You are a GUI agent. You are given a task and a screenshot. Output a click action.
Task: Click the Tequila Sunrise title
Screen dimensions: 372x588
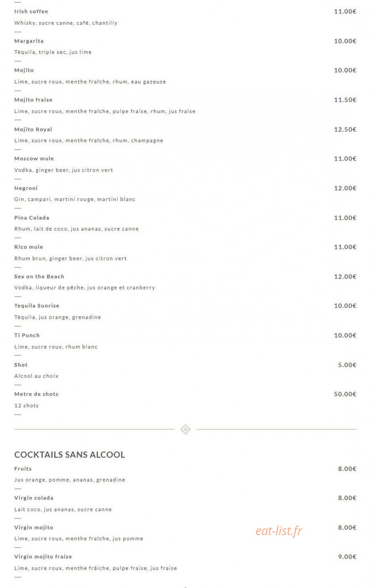[x=37, y=306]
